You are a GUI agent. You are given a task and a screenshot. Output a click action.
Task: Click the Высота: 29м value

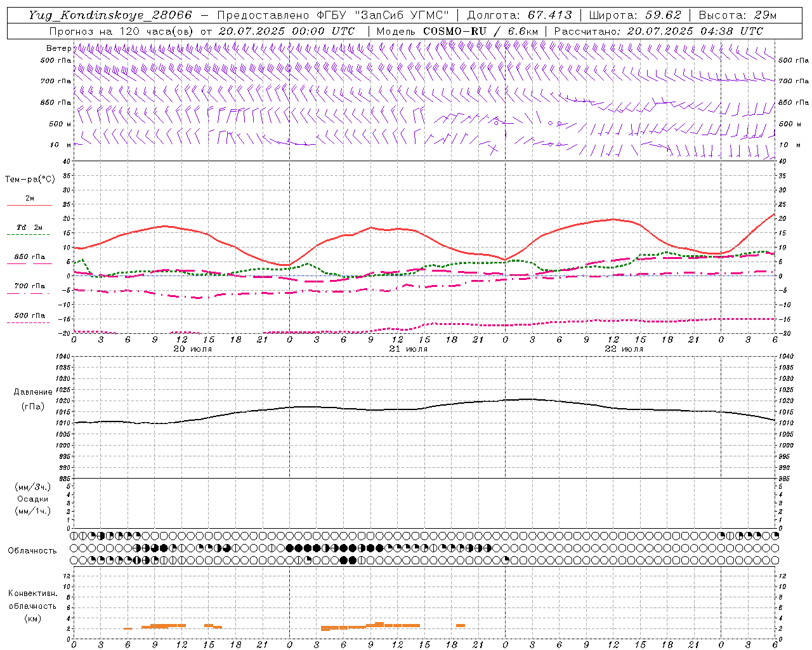tap(737, 15)
